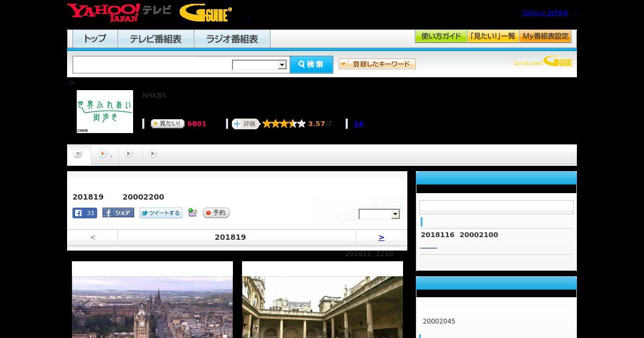Image resolution: width=644 pixels, height=338 pixels.
Task: Focus the sidebar empty input box
Action: tap(496, 208)
